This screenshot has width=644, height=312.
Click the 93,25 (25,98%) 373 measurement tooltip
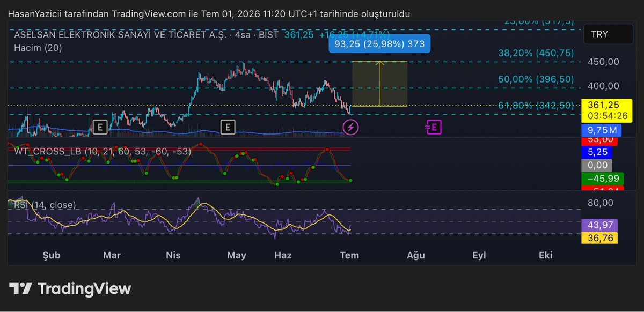(x=379, y=44)
